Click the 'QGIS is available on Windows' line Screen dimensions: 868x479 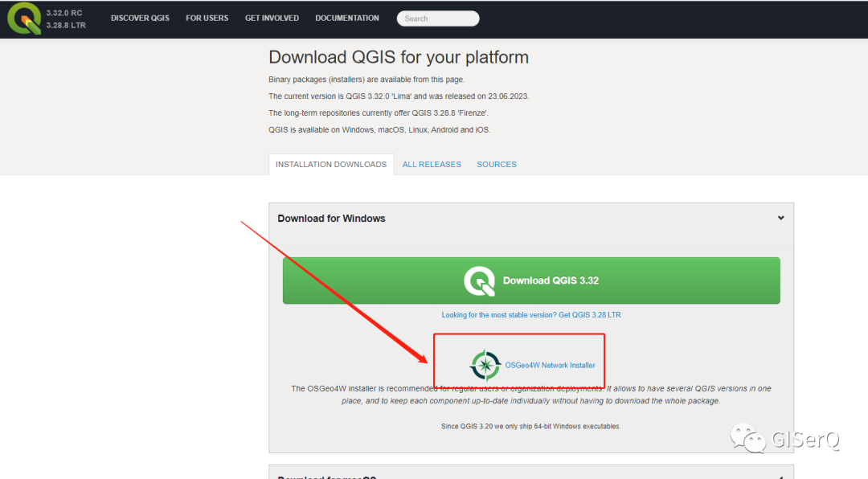379,130
